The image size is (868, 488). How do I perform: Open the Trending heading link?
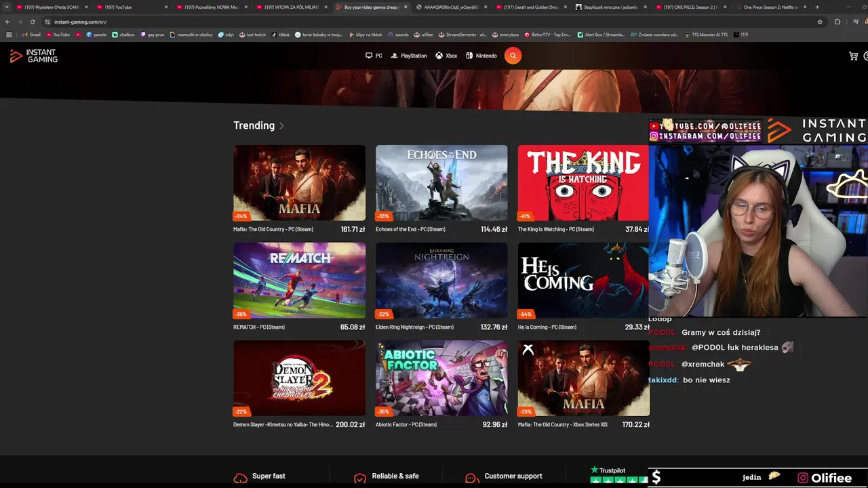tap(254, 125)
